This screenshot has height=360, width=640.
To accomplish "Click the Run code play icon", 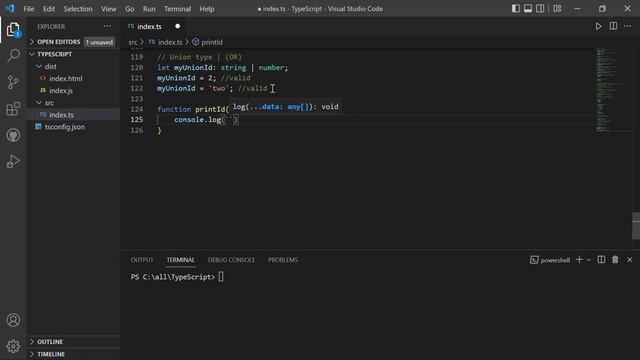I will [x=598, y=26].
